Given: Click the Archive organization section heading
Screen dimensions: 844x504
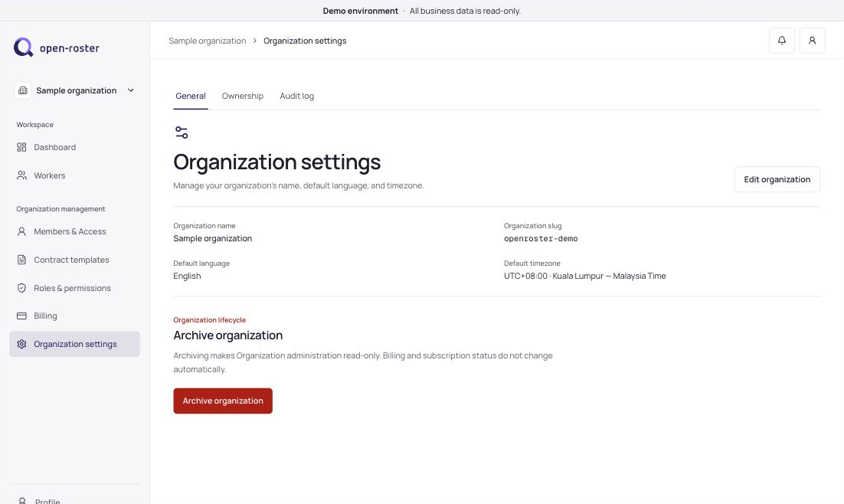Looking at the screenshot, I should (227, 335).
